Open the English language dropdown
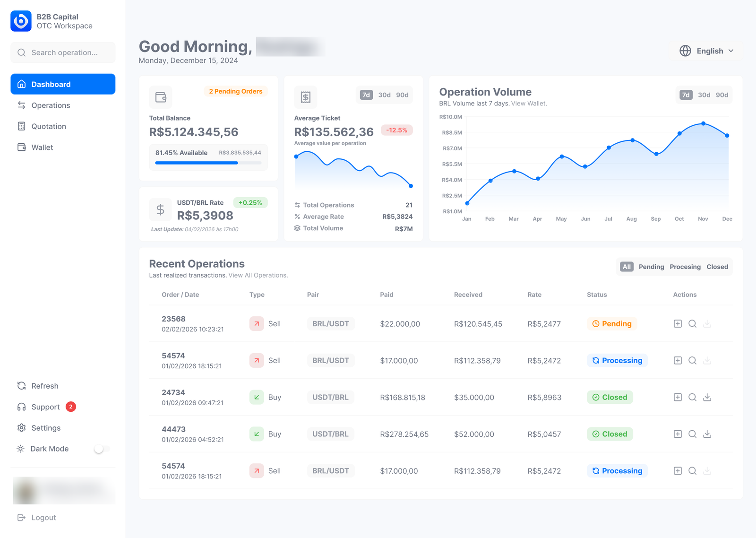This screenshot has width=756, height=538. (706, 51)
